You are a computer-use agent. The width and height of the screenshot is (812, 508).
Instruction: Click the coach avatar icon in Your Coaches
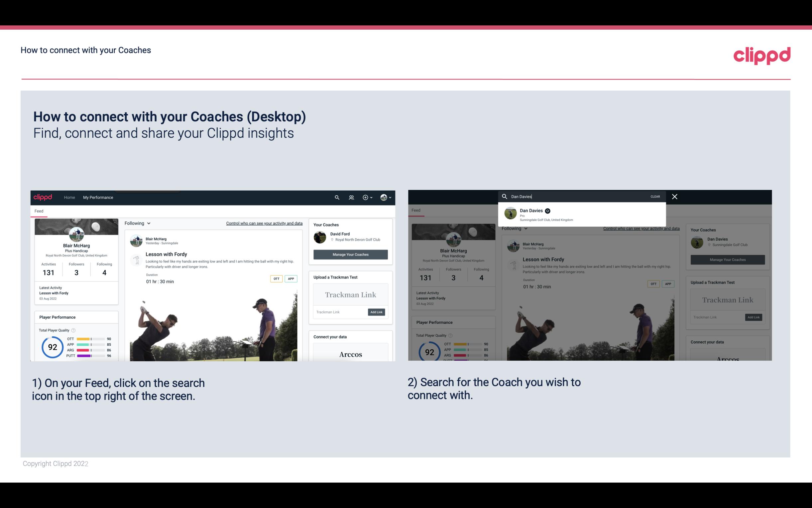(x=320, y=237)
